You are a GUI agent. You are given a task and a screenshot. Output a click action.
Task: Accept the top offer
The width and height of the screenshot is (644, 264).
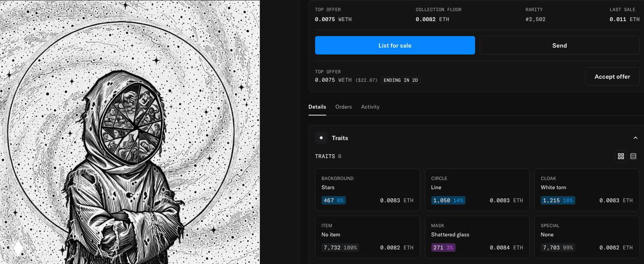[x=612, y=77]
